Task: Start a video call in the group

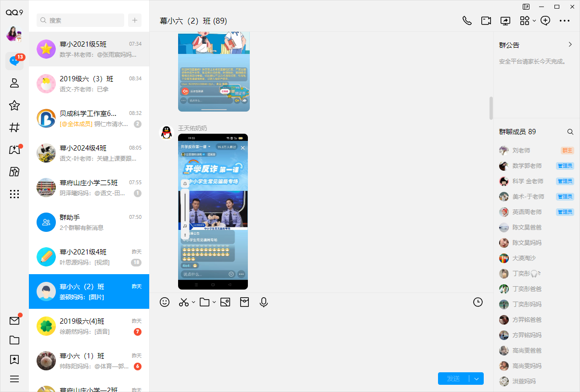Action: point(486,21)
